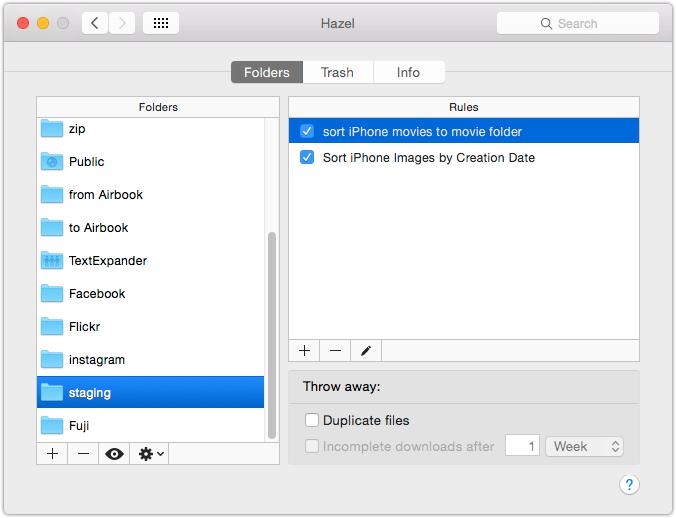Viewport: 676px width, 518px height.
Task: Close the Hazel window with red button
Action: tap(23, 23)
